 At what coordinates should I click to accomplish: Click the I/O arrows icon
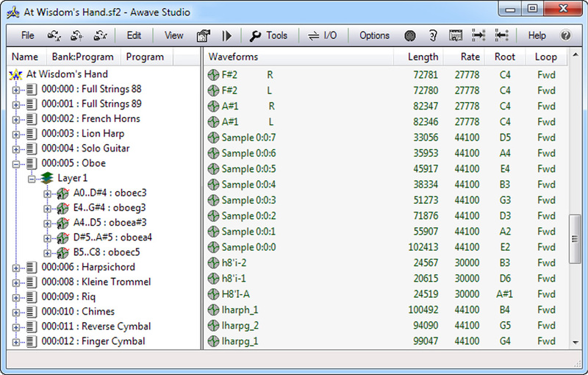click(313, 35)
